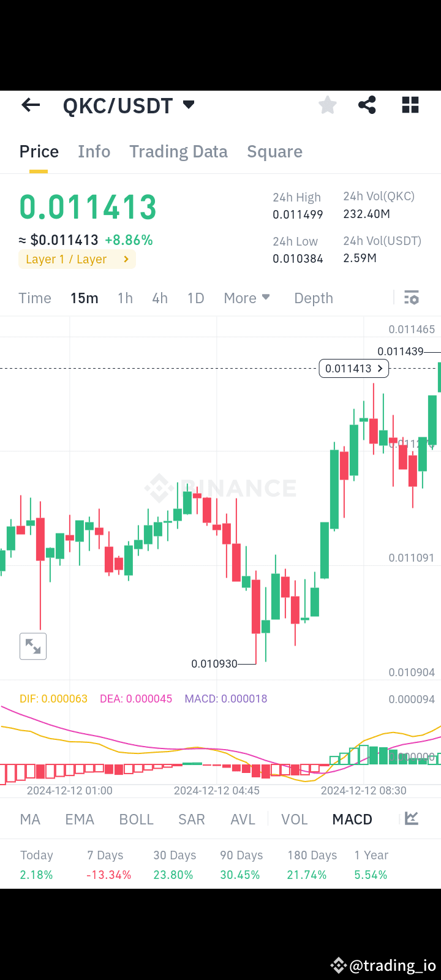Open the indicator chart icon next to MACD
Image resolution: width=441 pixels, height=980 pixels.
(412, 818)
